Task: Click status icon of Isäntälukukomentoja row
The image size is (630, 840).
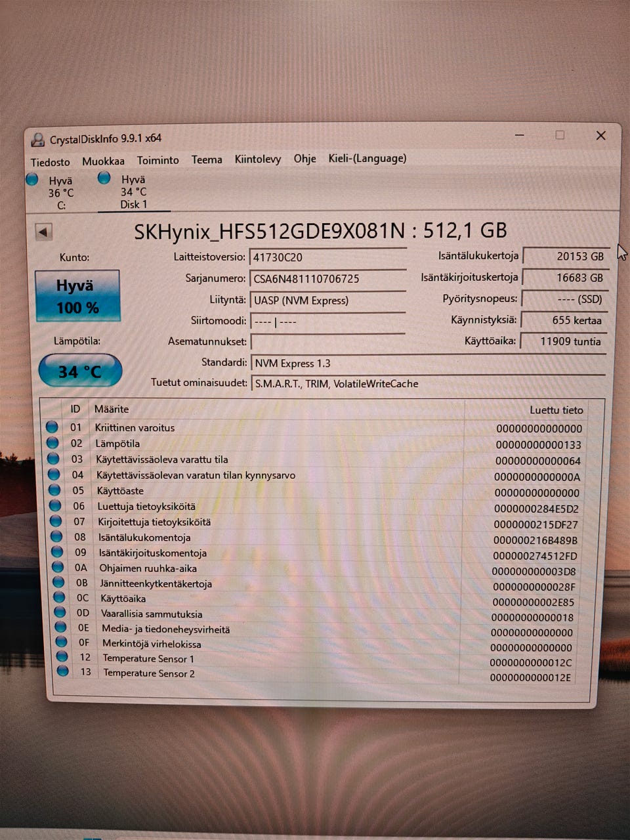Action: (x=56, y=537)
